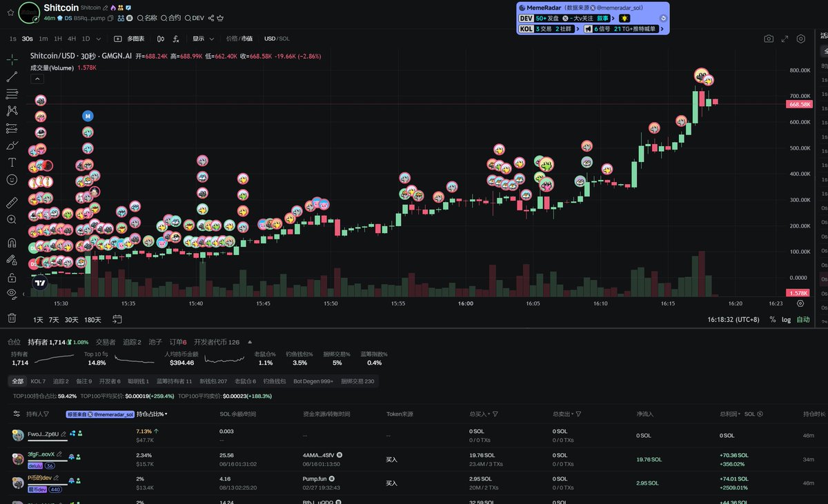Toggle log scale
Screen dimensions: 828x504
tap(787, 320)
